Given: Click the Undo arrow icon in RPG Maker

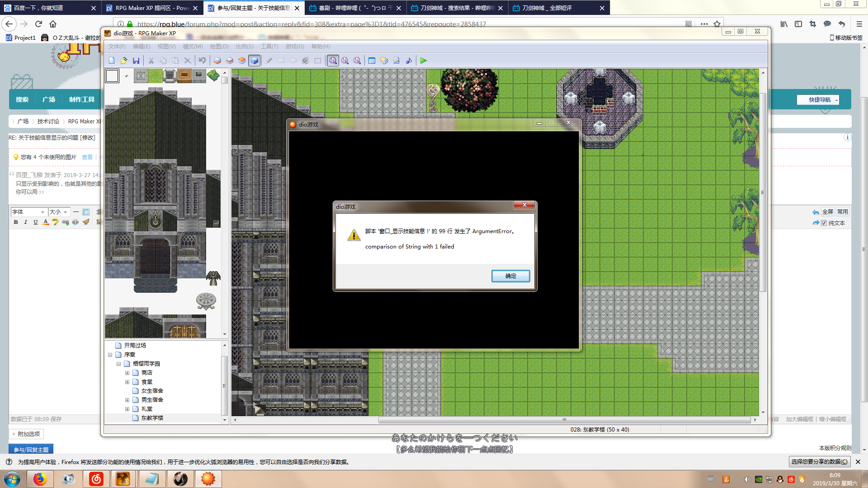Looking at the screenshot, I should click(203, 61).
